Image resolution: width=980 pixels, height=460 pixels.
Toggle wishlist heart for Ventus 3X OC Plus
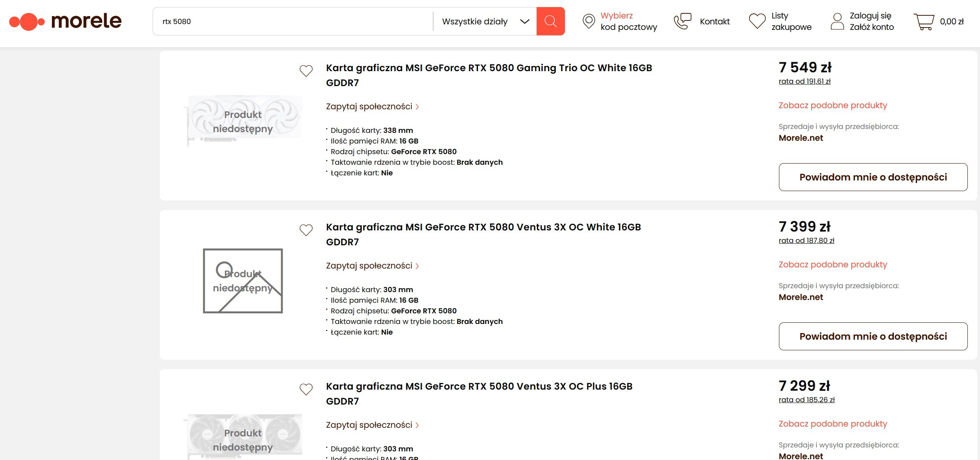click(306, 389)
